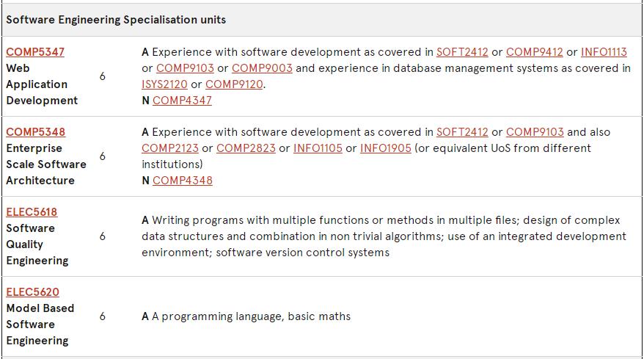
Task: Click the COMP9120 link
Action: point(234,84)
